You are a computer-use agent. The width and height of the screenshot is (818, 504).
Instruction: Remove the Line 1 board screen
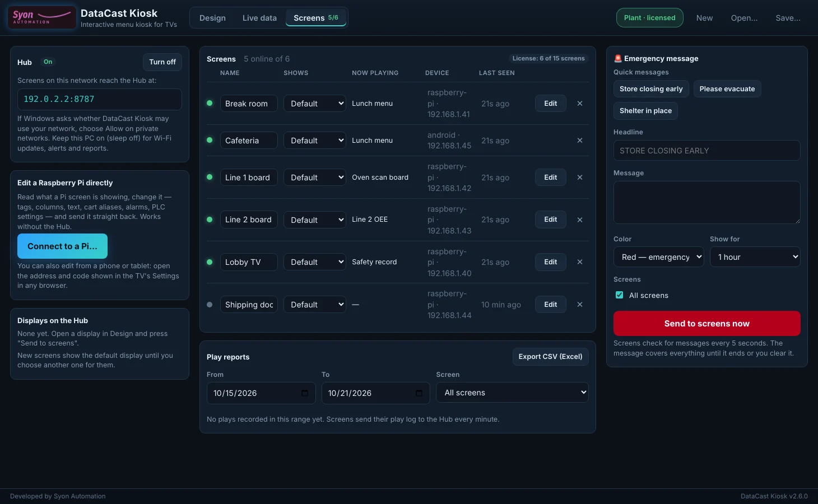pos(580,178)
